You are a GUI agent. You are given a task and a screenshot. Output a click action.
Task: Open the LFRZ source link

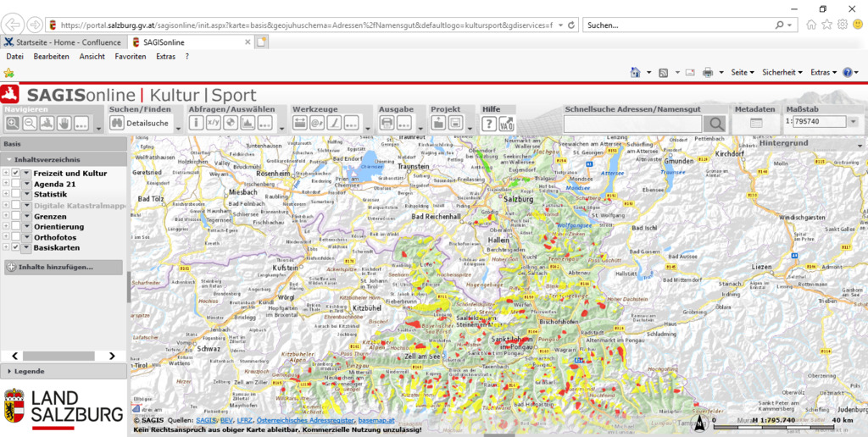tap(245, 421)
